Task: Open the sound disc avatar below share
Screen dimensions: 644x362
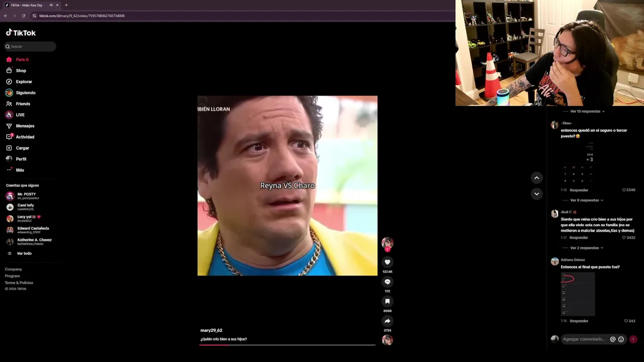Action: (387, 340)
